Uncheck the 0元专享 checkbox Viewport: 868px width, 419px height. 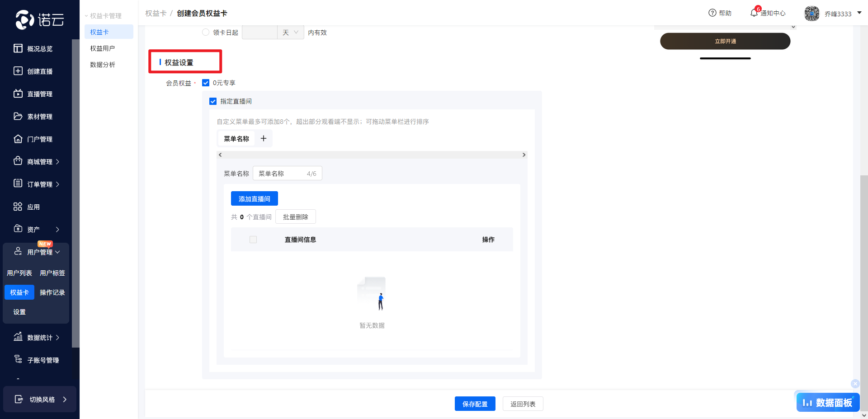click(206, 83)
